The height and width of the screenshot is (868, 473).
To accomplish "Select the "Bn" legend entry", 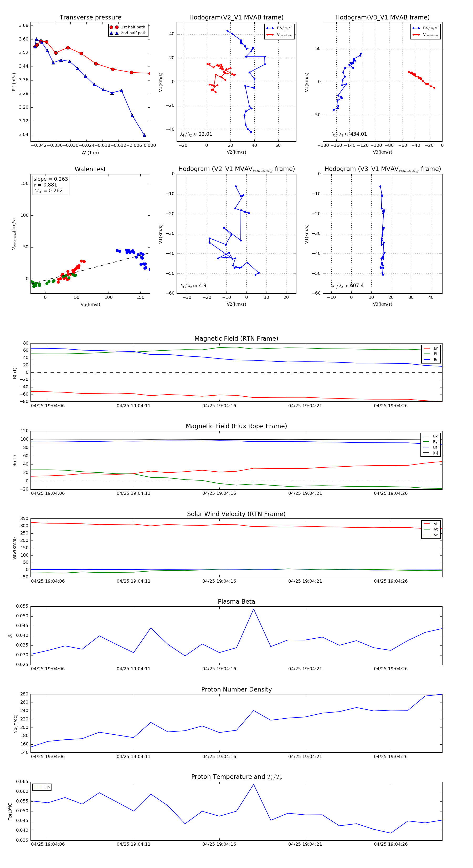I will pyautogui.click(x=431, y=360).
